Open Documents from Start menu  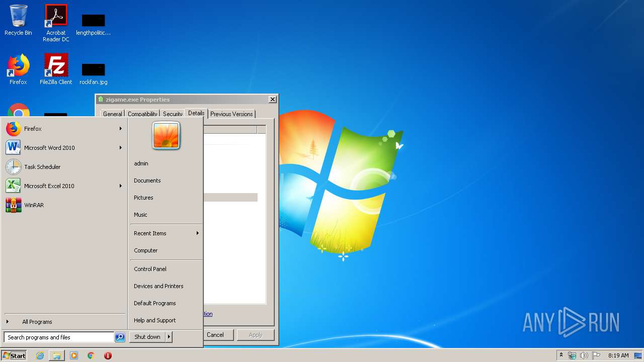[166, 180]
